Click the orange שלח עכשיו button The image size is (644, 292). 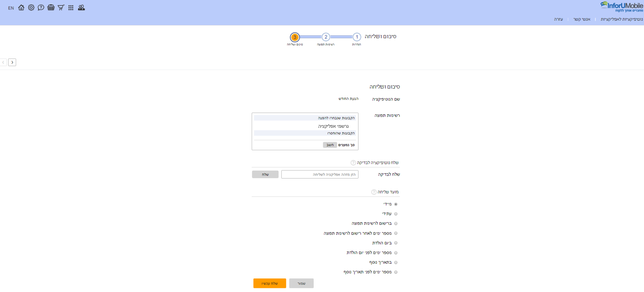(270, 283)
